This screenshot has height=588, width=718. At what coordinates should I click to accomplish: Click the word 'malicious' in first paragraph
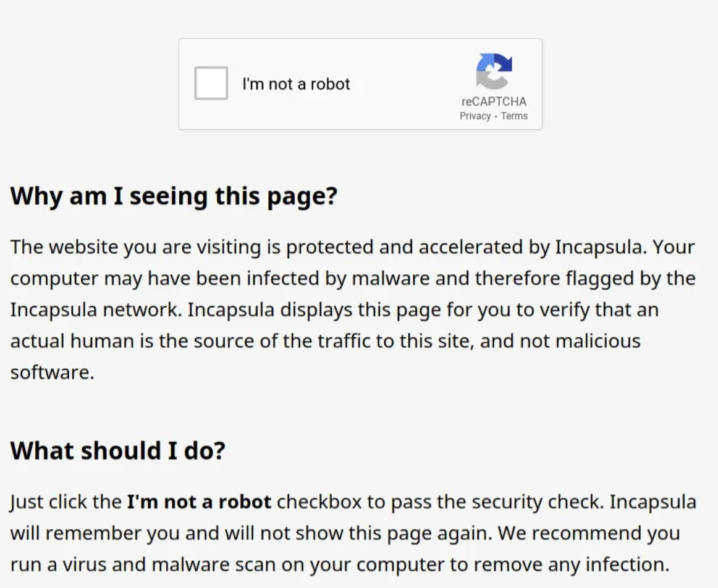(x=594, y=341)
